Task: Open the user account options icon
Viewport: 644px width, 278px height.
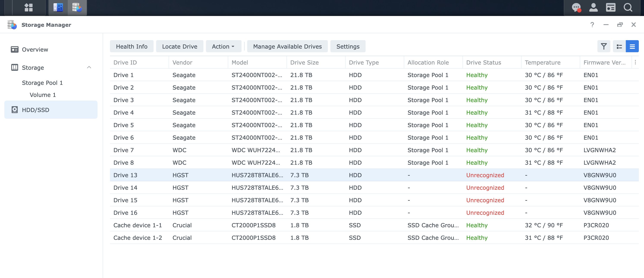Action: tap(593, 8)
